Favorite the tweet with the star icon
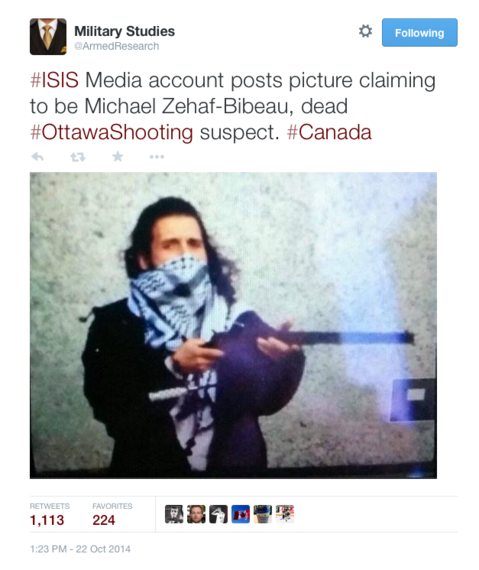 coord(117,157)
